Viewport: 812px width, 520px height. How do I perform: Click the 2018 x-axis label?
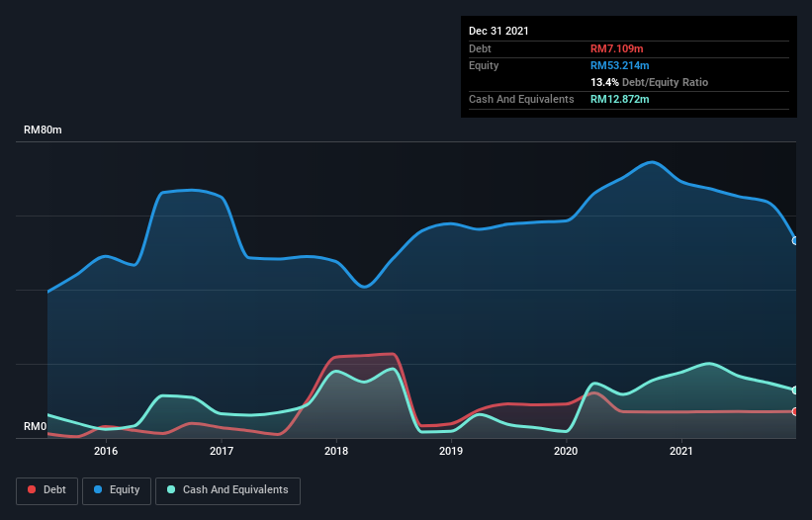coord(336,451)
